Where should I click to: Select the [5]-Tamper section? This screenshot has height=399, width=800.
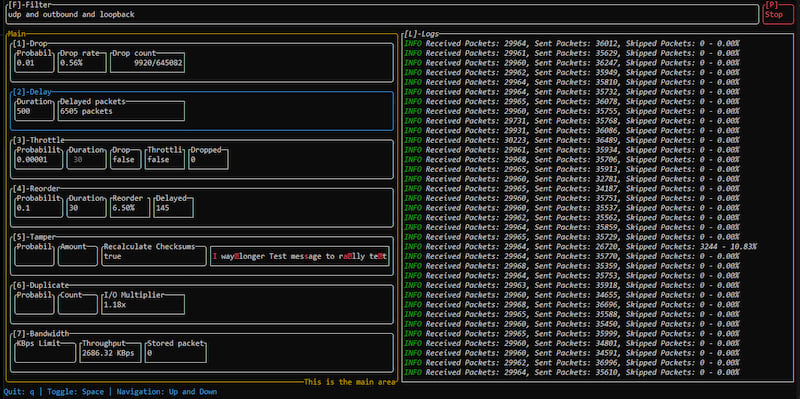click(x=202, y=256)
